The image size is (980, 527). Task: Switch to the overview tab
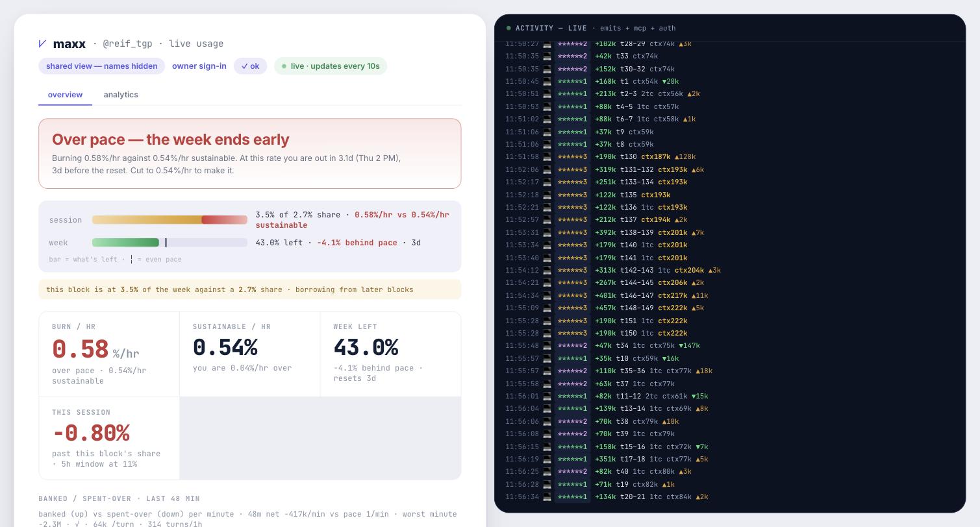pos(65,95)
